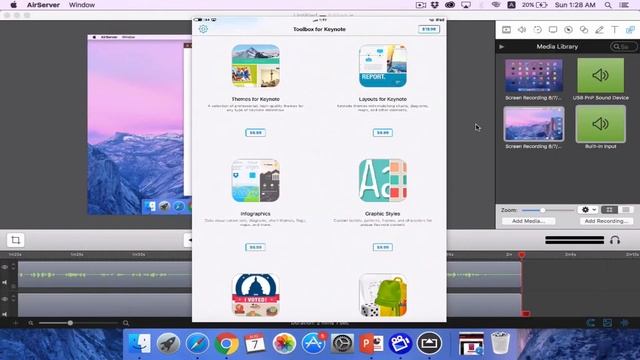Click the Toolbox for Keynote title text

tap(319, 29)
